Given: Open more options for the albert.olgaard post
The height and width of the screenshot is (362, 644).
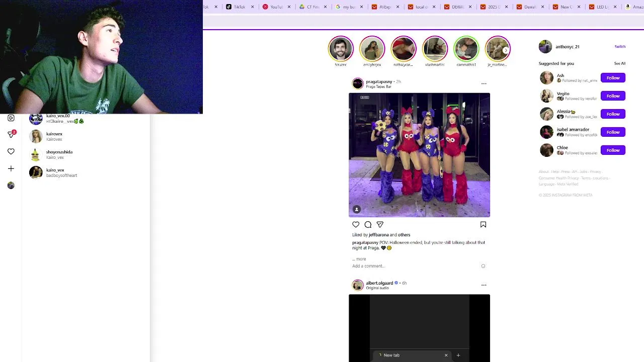Looking at the screenshot, I should [x=484, y=285].
